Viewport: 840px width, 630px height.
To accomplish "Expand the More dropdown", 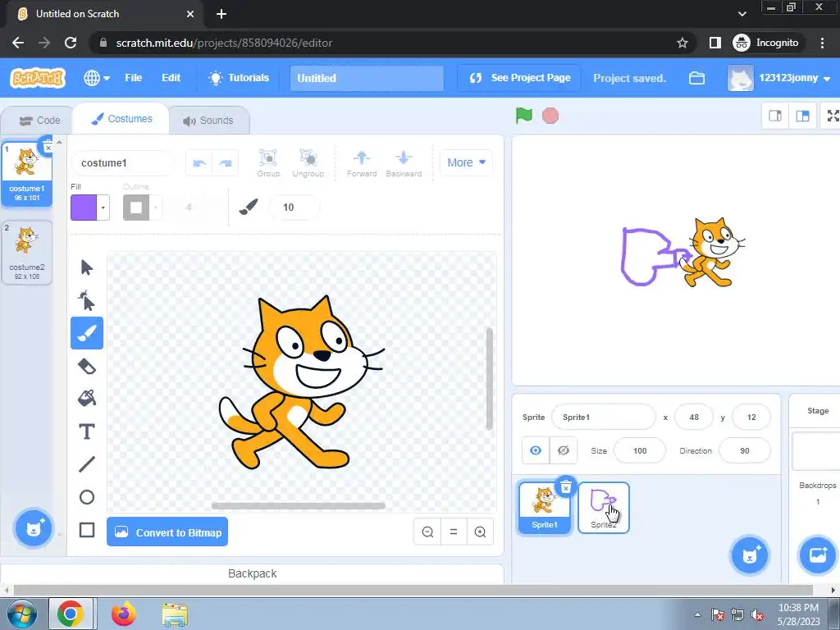I will click(x=466, y=162).
